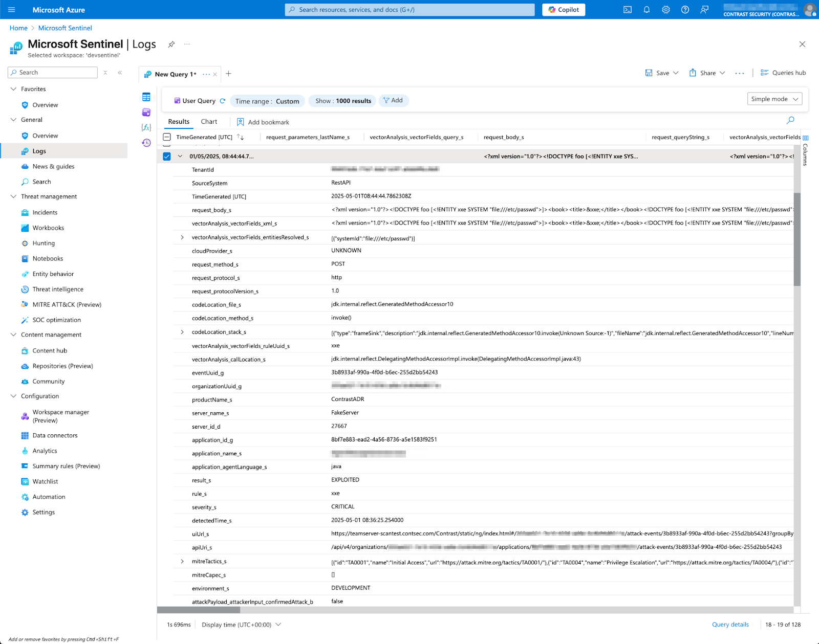Screen dimensions: 819x644
Task: Open the tables icon in side rail
Action: click(x=146, y=97)
